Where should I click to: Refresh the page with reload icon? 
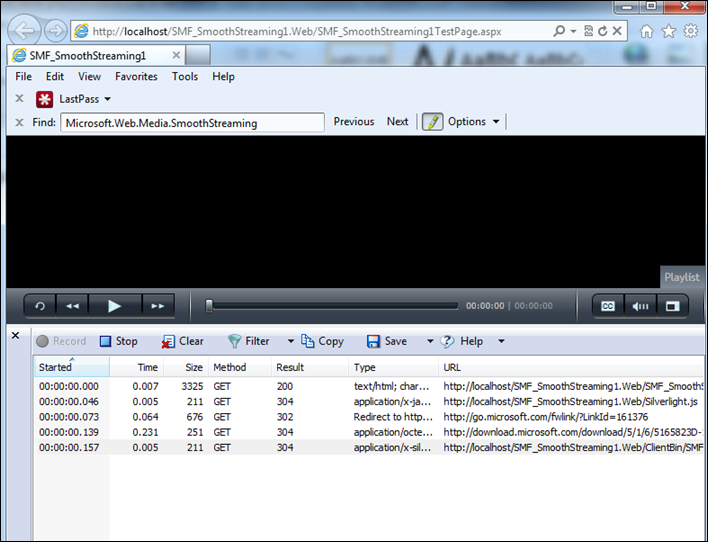tap(602, 31)
